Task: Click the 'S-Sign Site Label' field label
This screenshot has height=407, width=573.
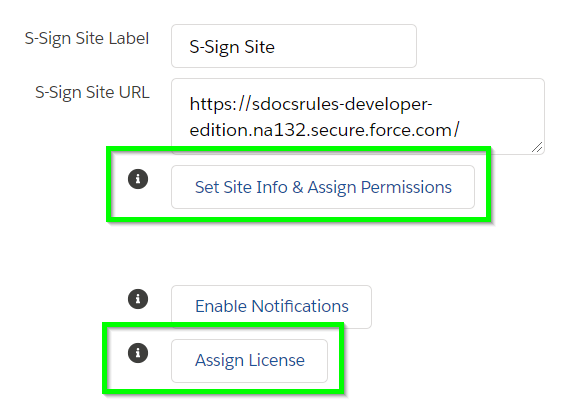Action: pos(87,39)
